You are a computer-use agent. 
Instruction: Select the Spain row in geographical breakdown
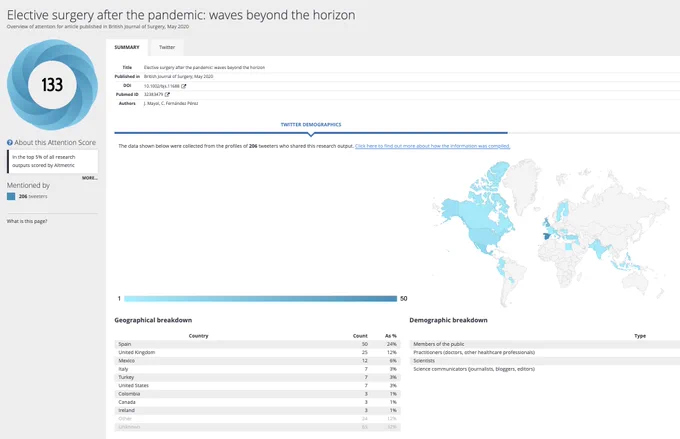(x=258, y=344)
